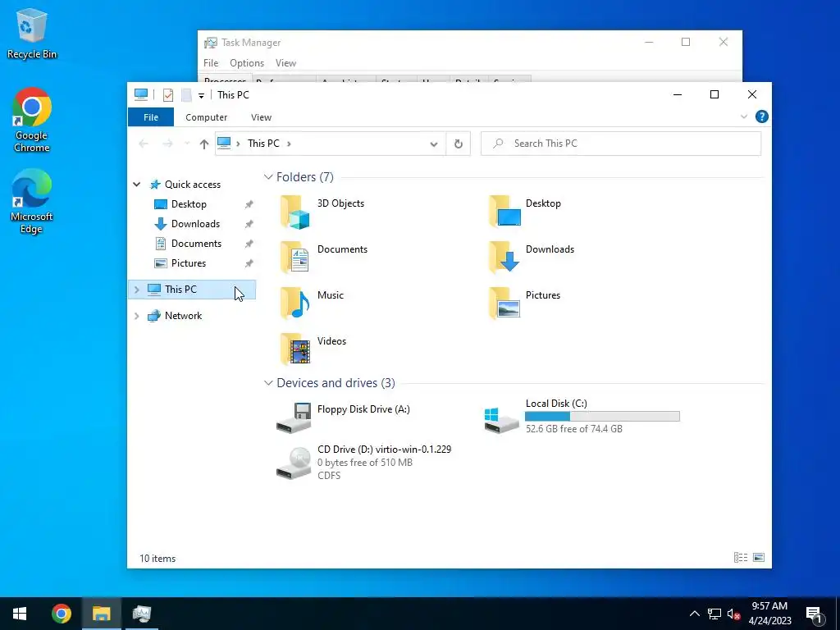Select CD Drive (D:) virtio-win
Viewport: 840px width, 630px height.
point(364,463)
